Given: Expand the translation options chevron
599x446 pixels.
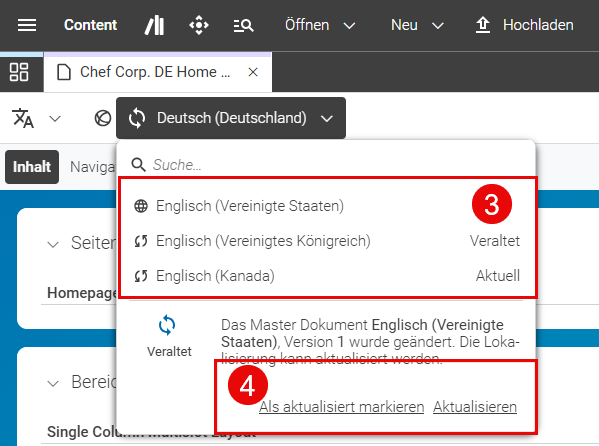Looking at the screenshot, I should [55, 118].
